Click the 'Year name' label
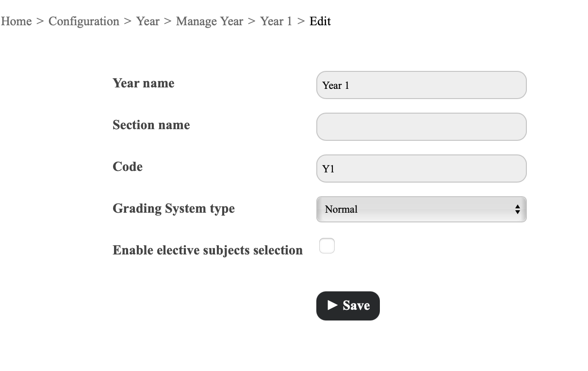Image resolution: width=588 pixels, height=371 pixels. [x=144, y=83]
